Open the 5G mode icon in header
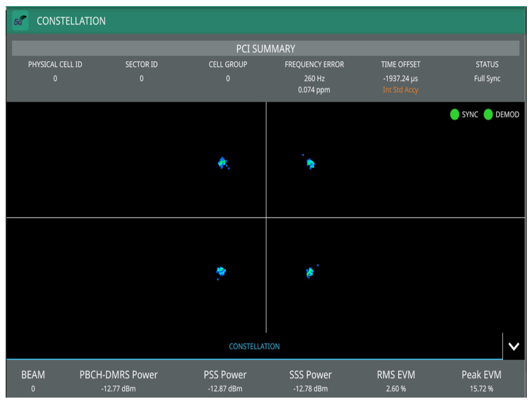 tap(20, 20)
